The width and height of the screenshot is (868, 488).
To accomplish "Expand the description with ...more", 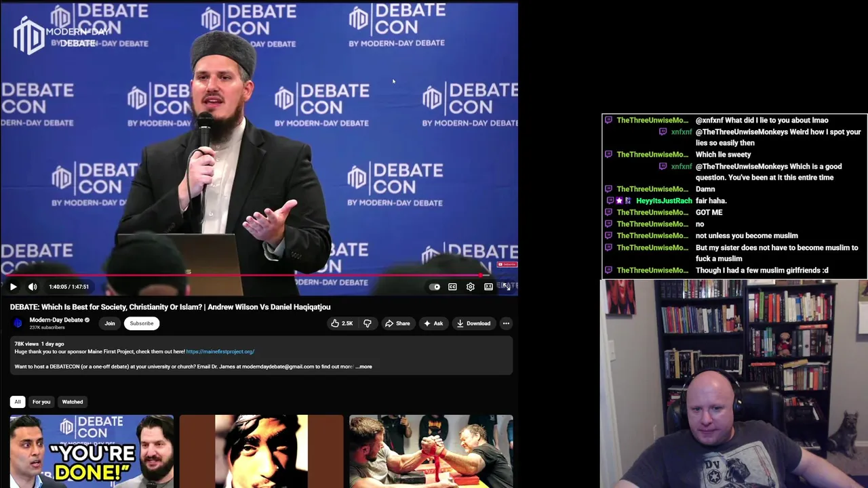I will [364, 367].
